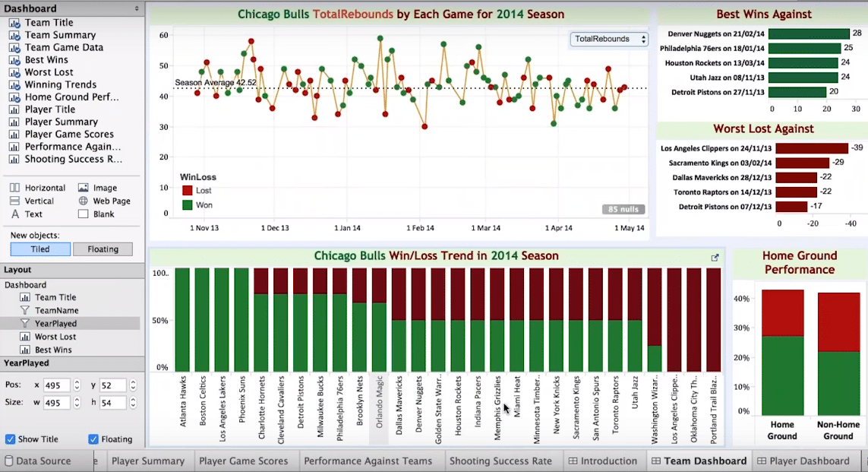Click the Season Average 42.52 reference label
Viewport: 868px width, 472px height.
coord(216,83)
